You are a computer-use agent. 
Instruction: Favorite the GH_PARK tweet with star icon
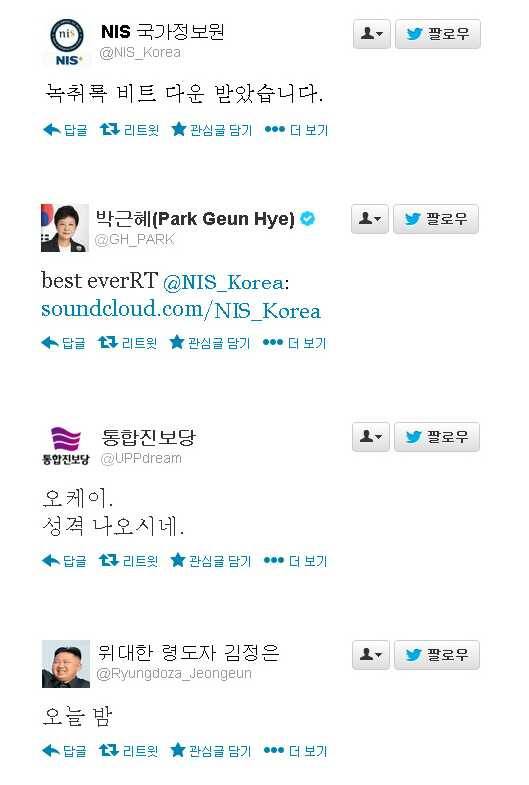point(210,343)
